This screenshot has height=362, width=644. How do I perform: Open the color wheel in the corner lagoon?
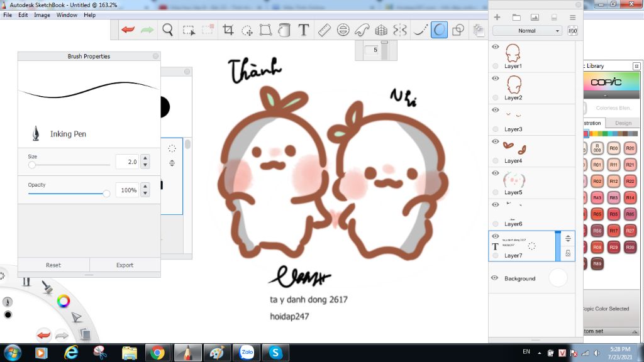(64, 301)
